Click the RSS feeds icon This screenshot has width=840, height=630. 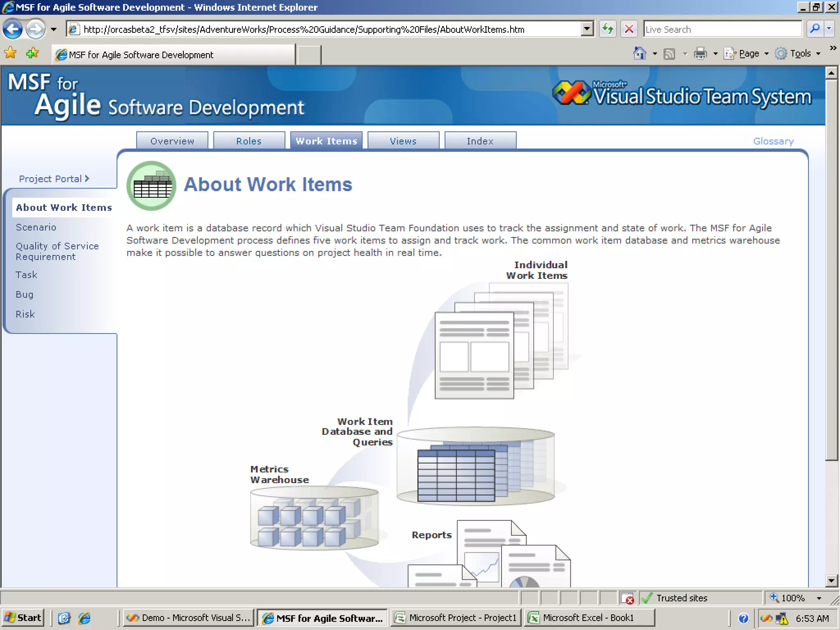[x=669, y=54]
